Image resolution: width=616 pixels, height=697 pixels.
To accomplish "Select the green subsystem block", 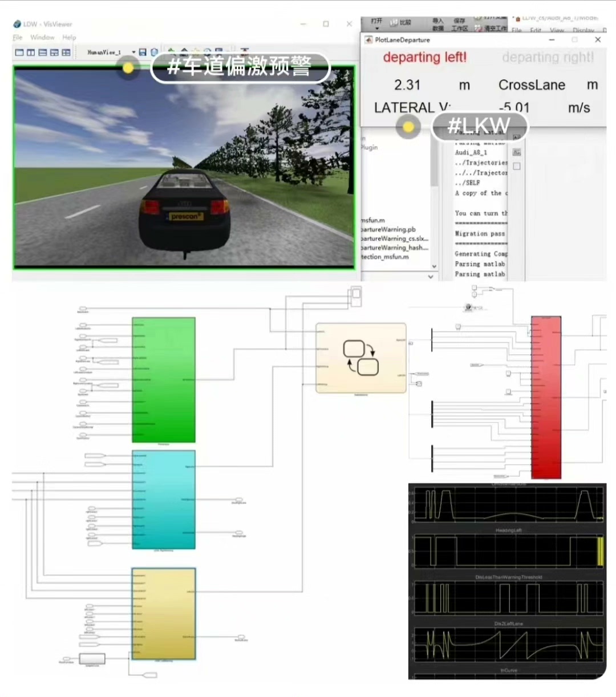I will click(164, 380).
